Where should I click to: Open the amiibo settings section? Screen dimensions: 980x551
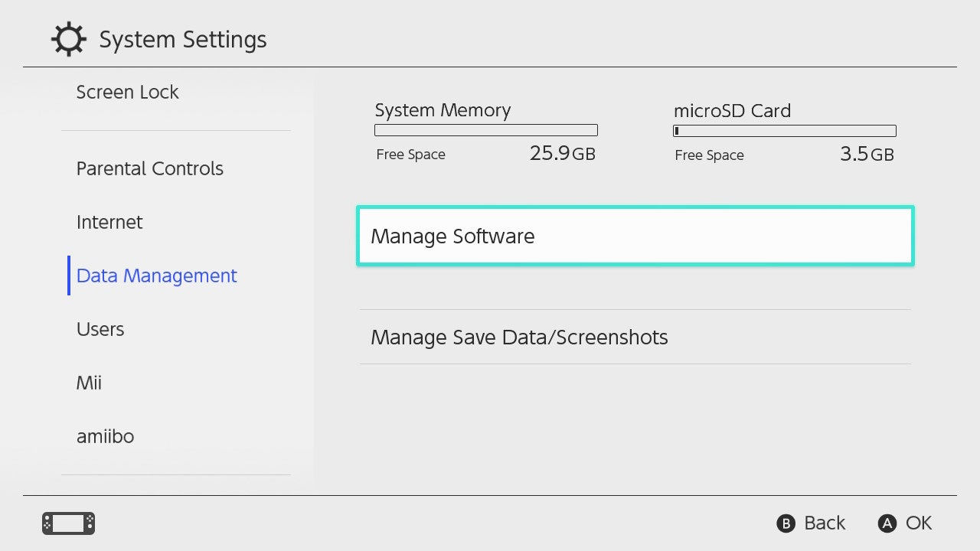105,437
